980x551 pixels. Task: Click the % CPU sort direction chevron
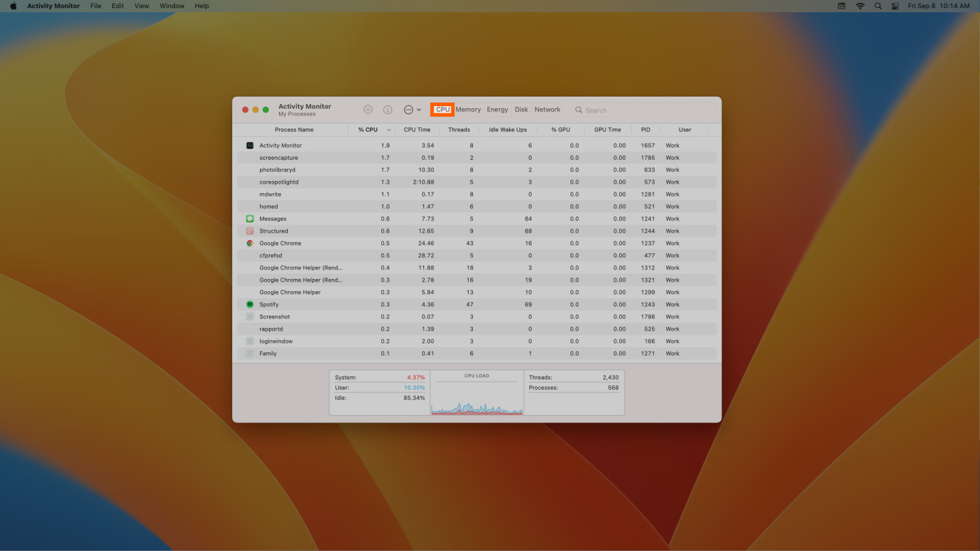pyautogui.click(x=390, y=129)
